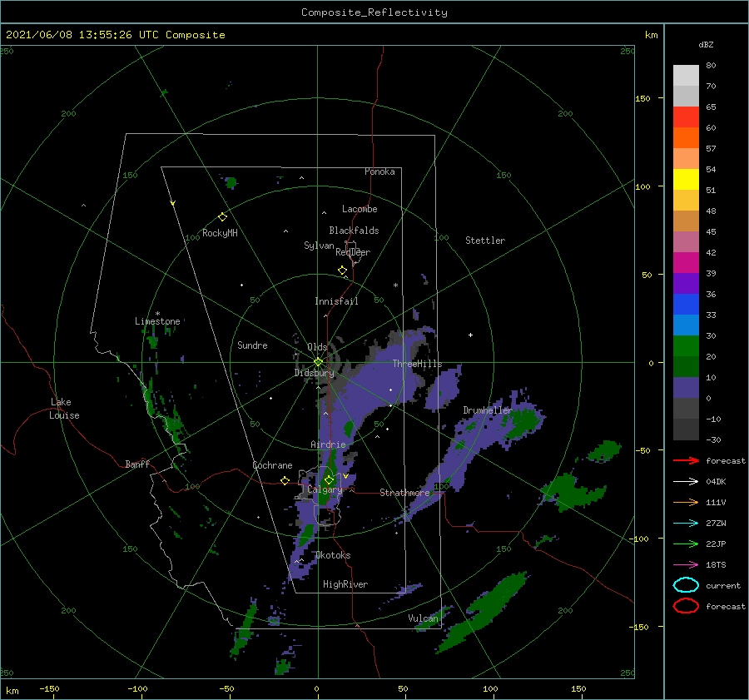Click the yellow radar center marker at Olds
Screen dimensions: 749x700
tap(318, 362)
